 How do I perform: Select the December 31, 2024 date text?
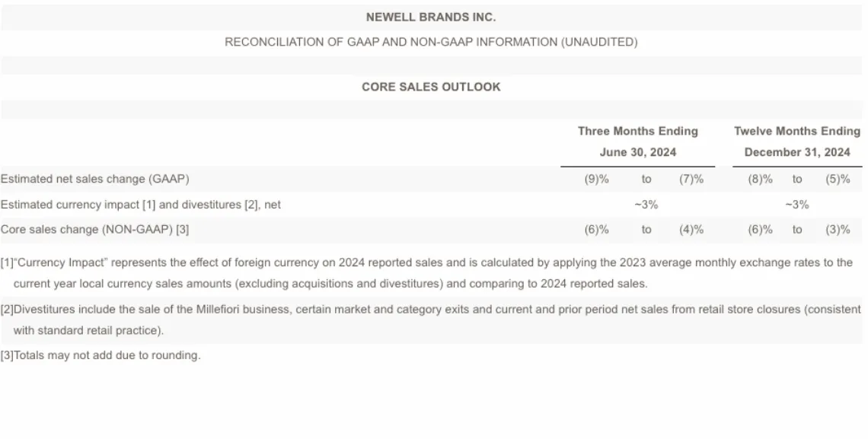[797, 152]
